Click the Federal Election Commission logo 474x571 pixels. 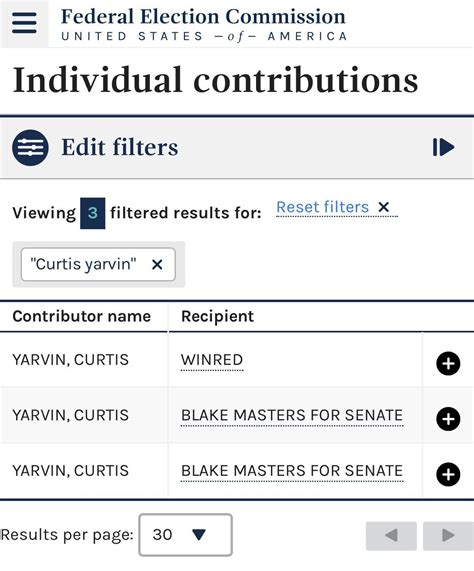(x=204, y=25)
